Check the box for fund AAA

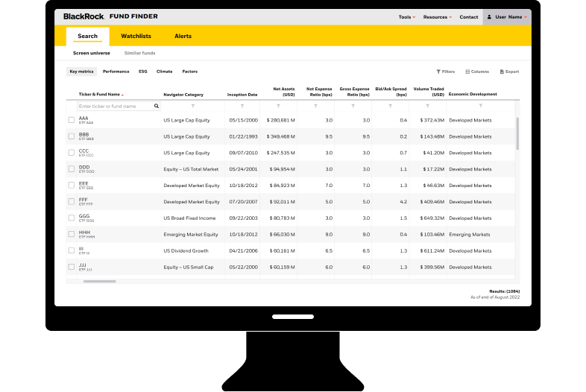(x=72, y=120)
